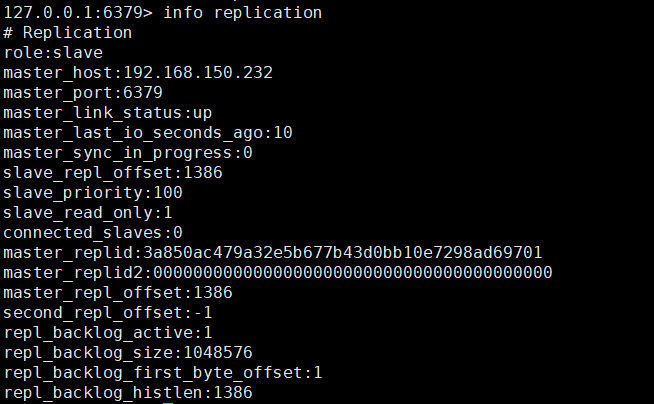The width and height of the screenshot is (654, 404).
Task: Click the 127.0.0.1:6379 prompt text
Action: coord(72,13)
